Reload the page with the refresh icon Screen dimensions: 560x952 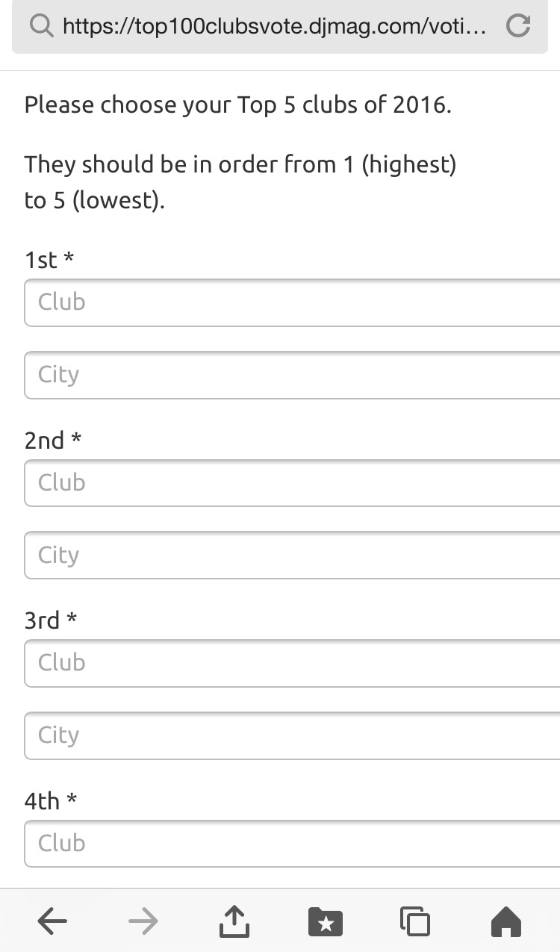517,26
